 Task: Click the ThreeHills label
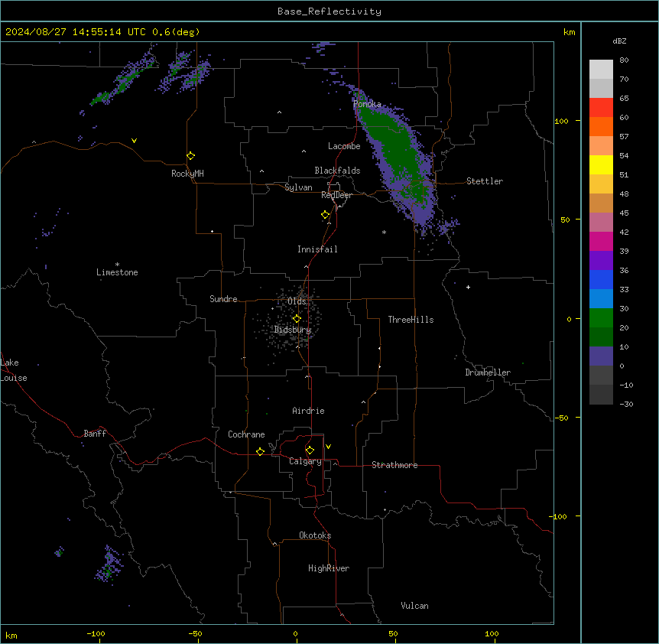[x=411, y=320]
